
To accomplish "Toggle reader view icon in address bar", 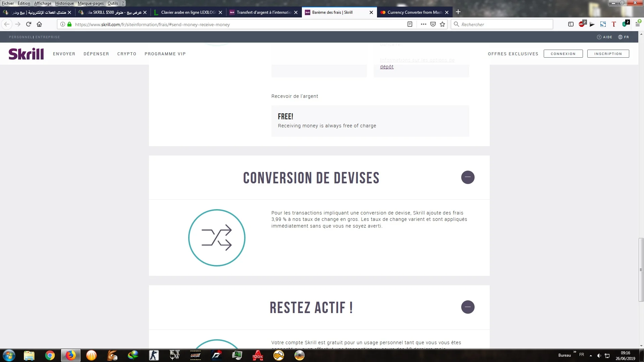I will [x=410, y=24].
